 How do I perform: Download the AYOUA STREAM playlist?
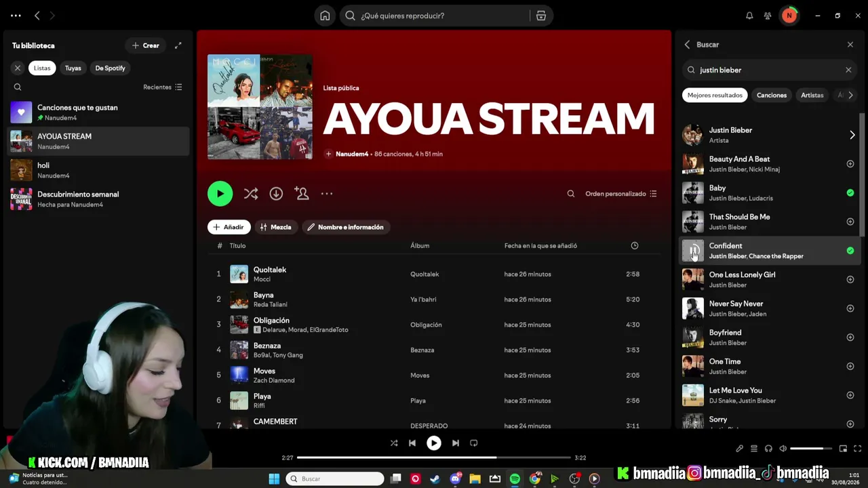(276, 194)
